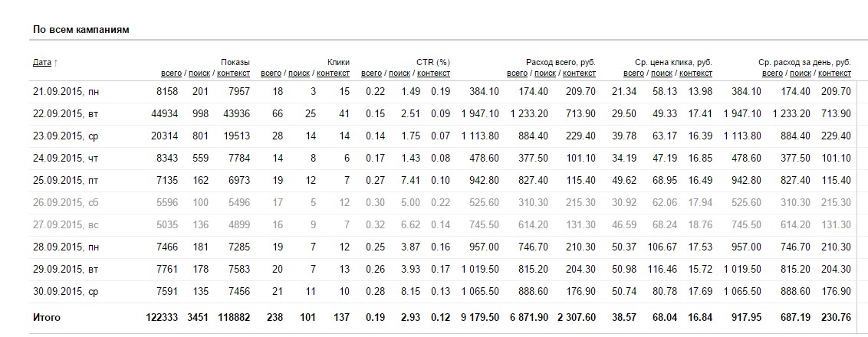Sort by контекст under Ср. расход за день
The width and height of the screenshot is (868, 337).
835,74
